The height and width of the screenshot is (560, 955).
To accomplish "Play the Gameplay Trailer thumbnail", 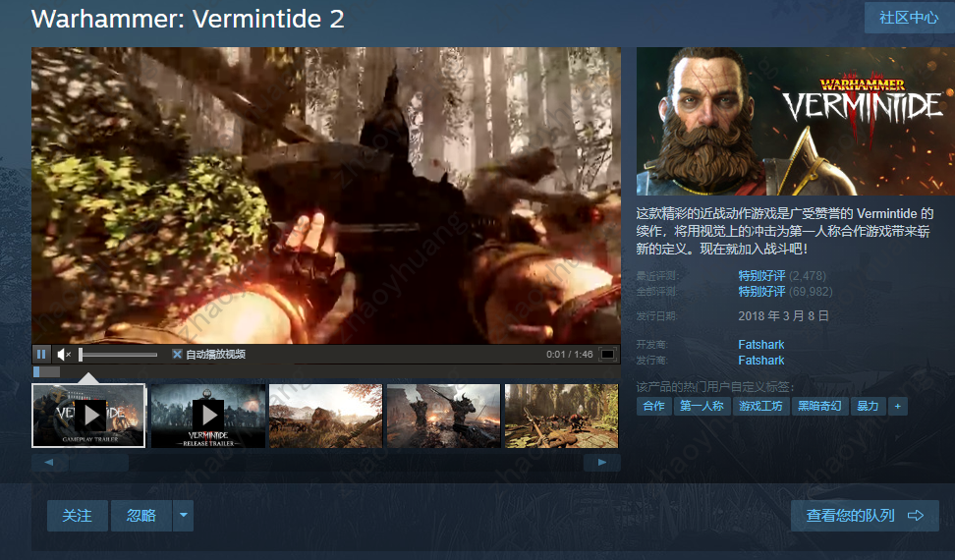I will (x=88, y=416).
